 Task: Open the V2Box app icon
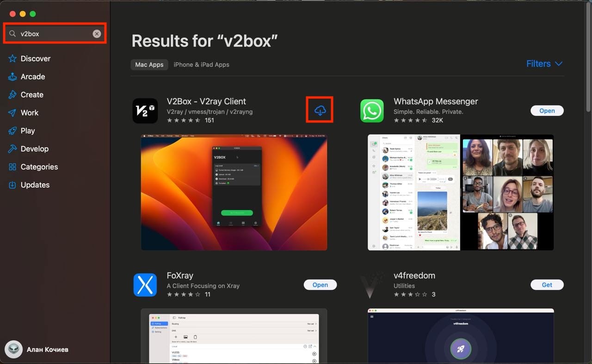[145, 111]
